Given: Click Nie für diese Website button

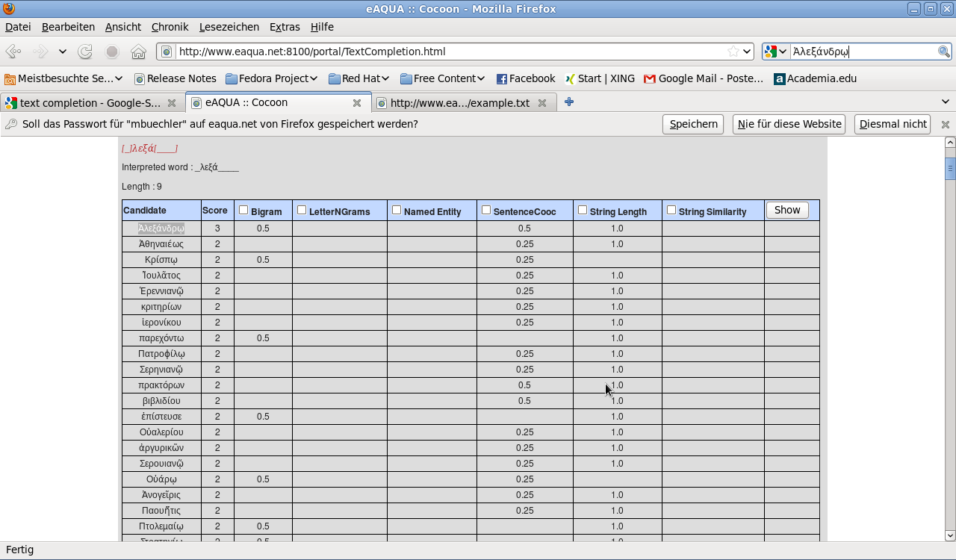Looking at the screenshot, I should click(x=789, y=124).
